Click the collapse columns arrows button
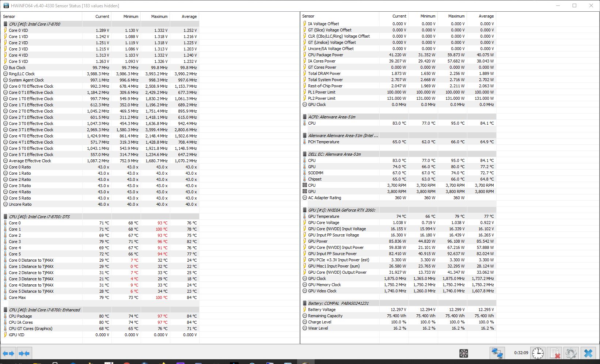 tap(24, 353)
